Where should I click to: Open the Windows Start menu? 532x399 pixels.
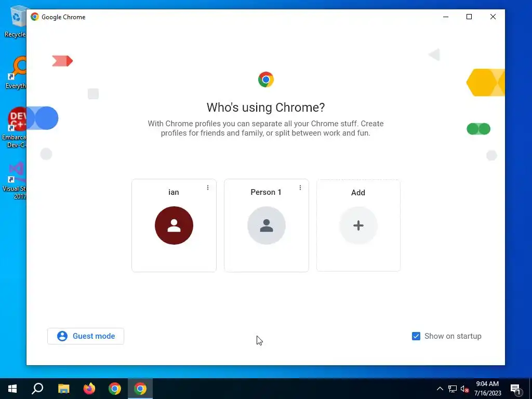12,389
